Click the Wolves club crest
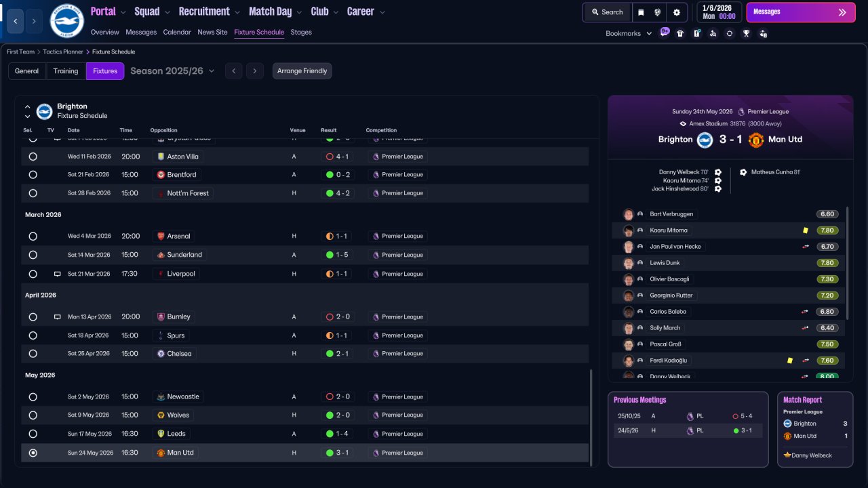868x488 pixels. click(161, 415)
